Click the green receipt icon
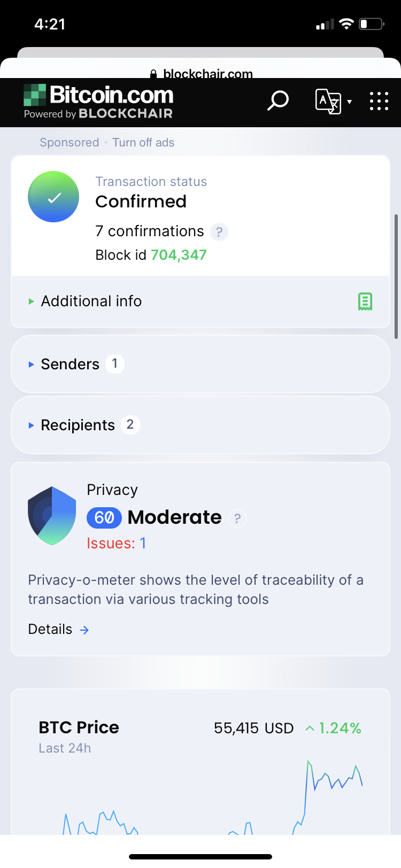 pyautogui.click(x=365, y=301)
